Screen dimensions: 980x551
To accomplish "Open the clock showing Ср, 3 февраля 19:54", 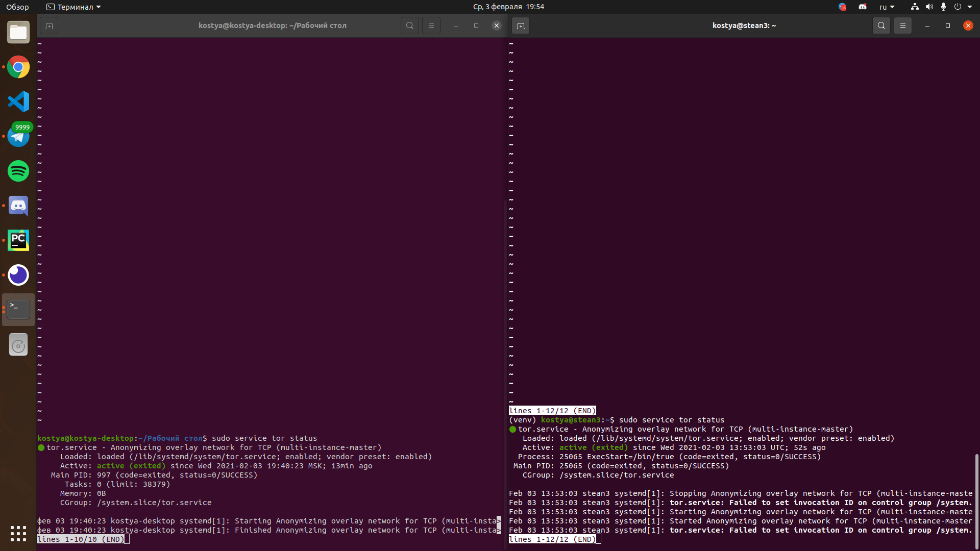I will pos(508,7).
